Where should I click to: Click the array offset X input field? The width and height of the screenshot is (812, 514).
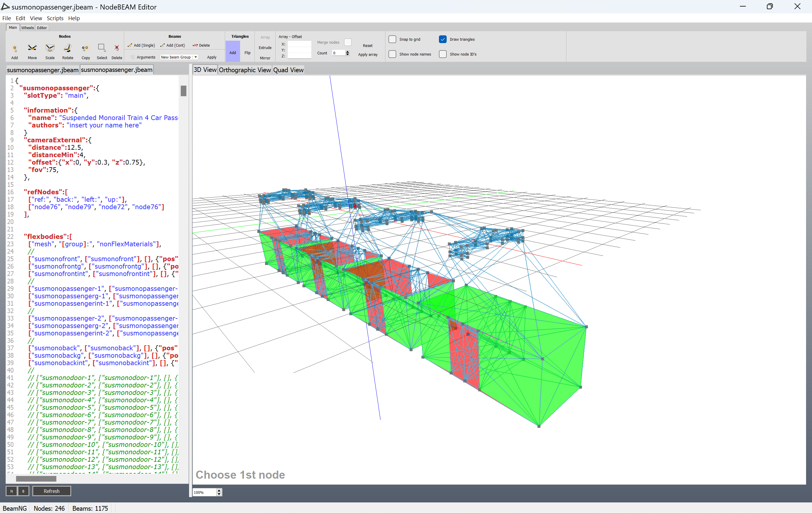(299, 44)
